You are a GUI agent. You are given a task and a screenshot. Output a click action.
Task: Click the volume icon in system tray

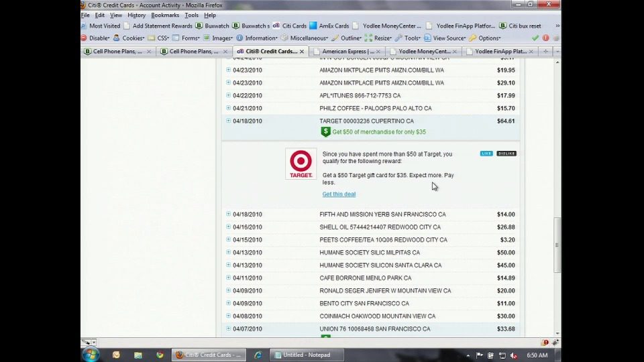513,355
